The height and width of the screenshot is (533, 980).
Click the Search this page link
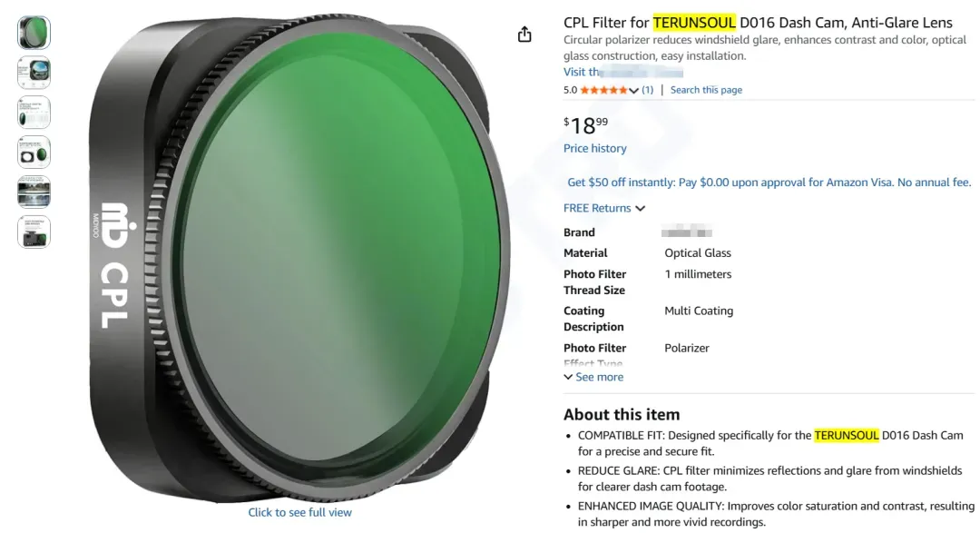(x=706, y=90)
